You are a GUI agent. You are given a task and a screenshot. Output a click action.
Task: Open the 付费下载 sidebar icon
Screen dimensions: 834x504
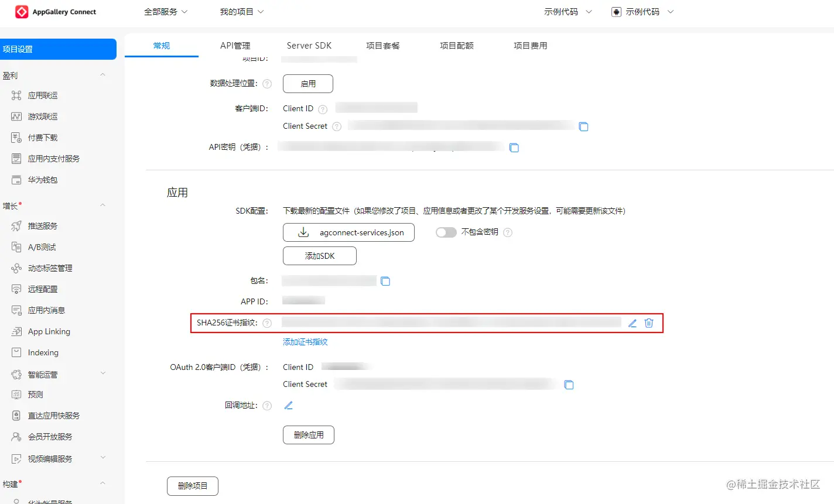(x=16, y=138)
